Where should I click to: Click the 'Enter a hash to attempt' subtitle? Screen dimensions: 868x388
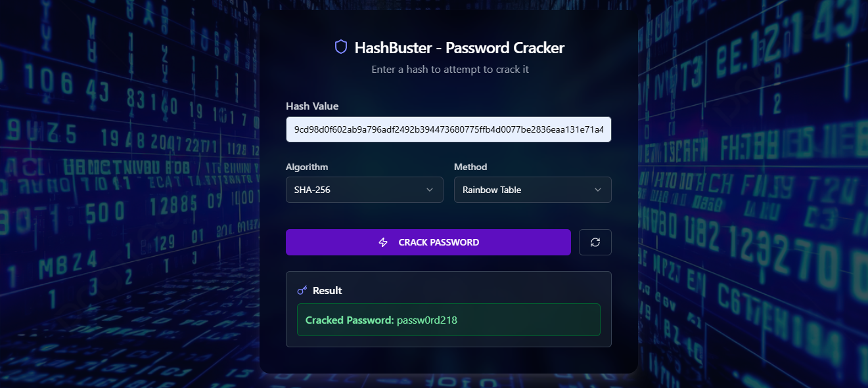(x=450, y=69)
